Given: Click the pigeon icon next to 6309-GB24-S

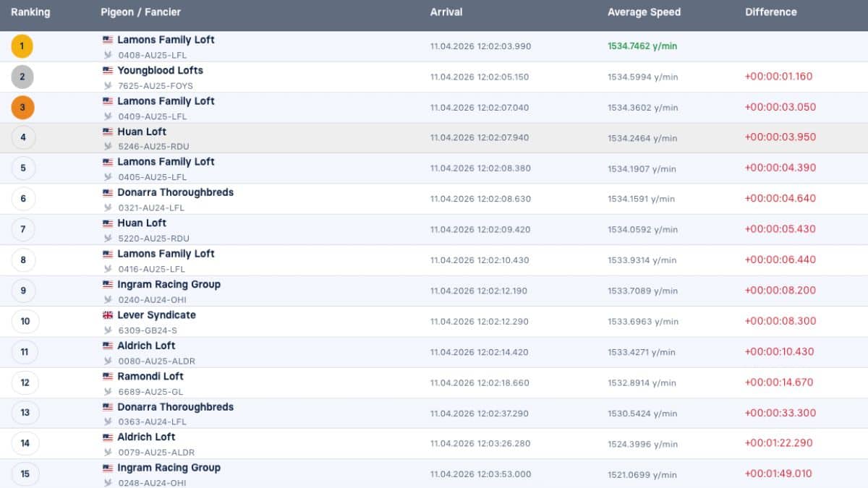Looking at the screenshot, I should (108, 330).
